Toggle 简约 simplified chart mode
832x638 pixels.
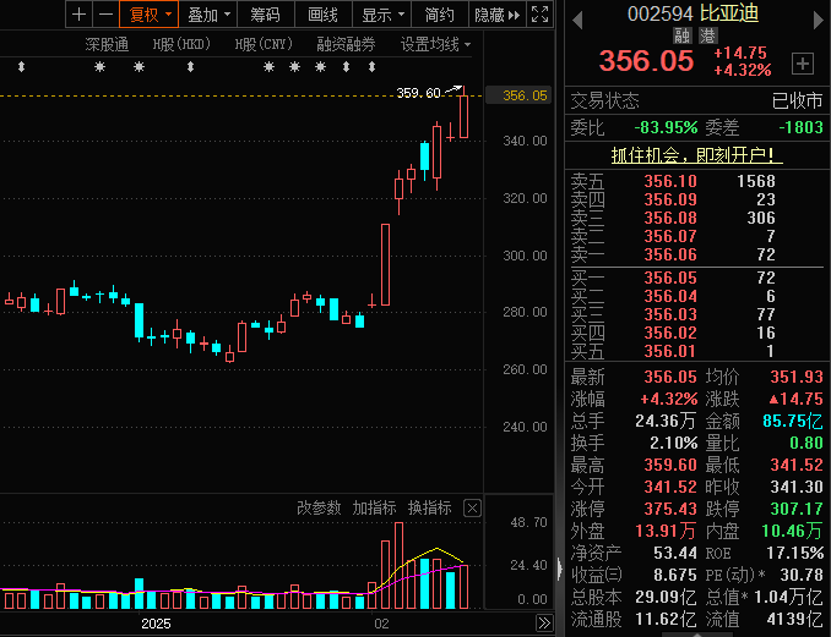tap(437, 15)
